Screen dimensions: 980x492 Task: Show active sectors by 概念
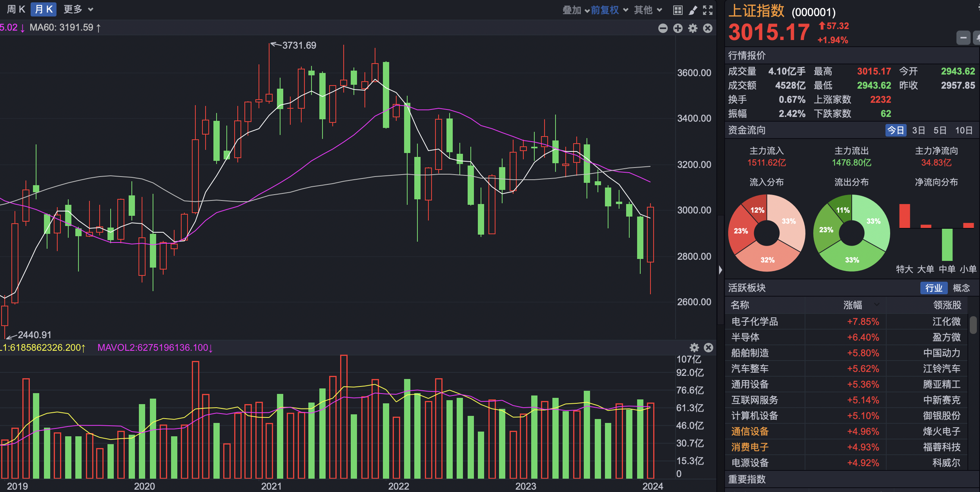coord(961,288)
